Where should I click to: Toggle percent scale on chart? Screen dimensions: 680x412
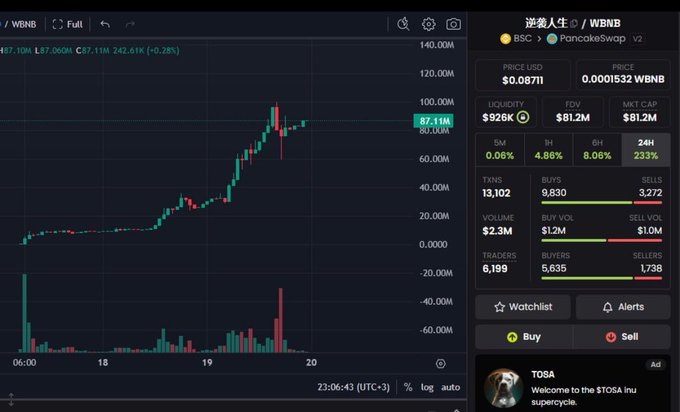point(408,387)
